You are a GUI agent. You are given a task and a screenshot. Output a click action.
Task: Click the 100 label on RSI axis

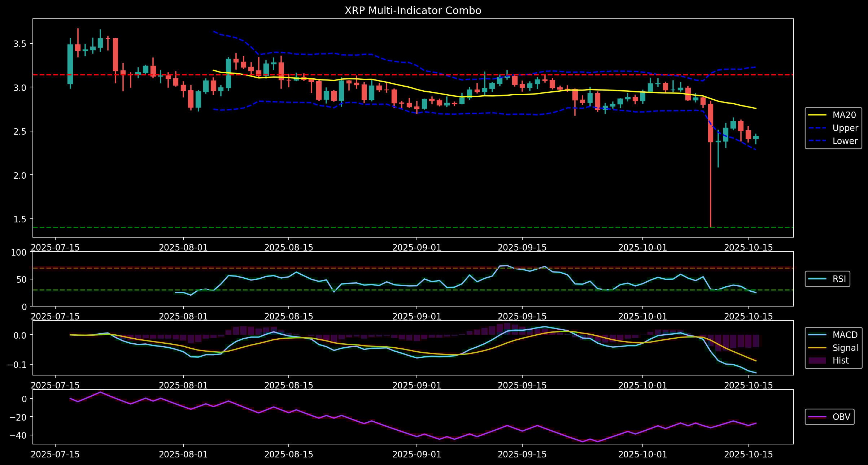pyautogui.click(x=19, y=252)
